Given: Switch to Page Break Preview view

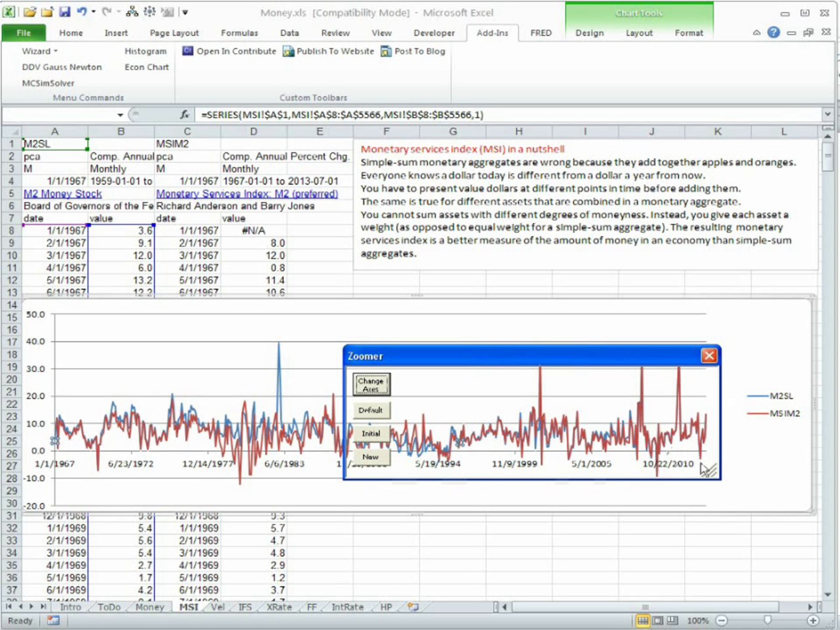Looking at the screenshot, I should click(672, 621).
